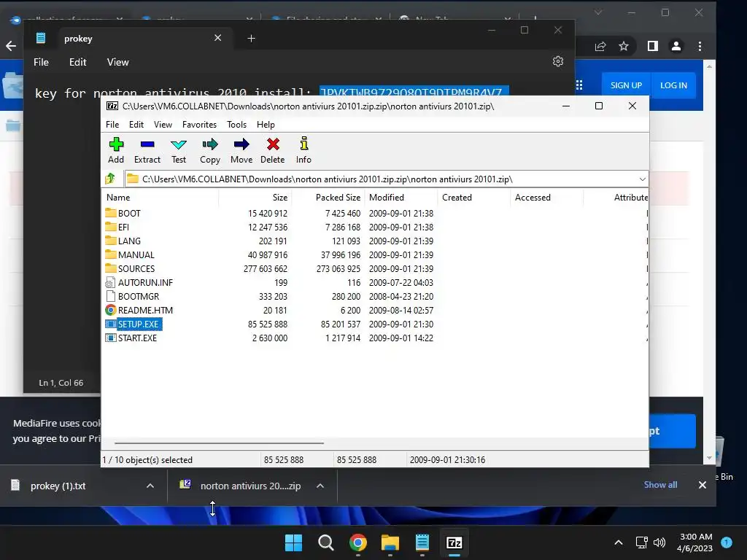Sort by Modified column header
Viewport: 747px width, 560px height.
pyautogui.click(x=401, y=197)
